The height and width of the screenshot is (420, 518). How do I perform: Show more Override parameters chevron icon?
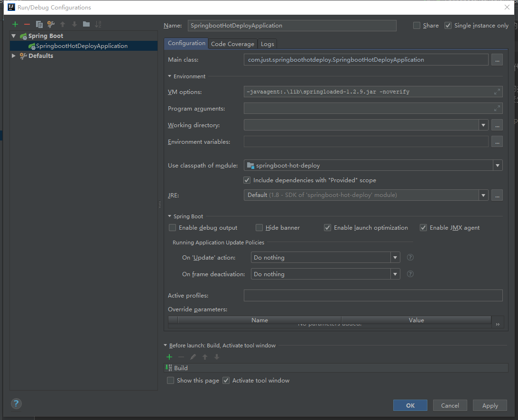(x=498, y=324)
